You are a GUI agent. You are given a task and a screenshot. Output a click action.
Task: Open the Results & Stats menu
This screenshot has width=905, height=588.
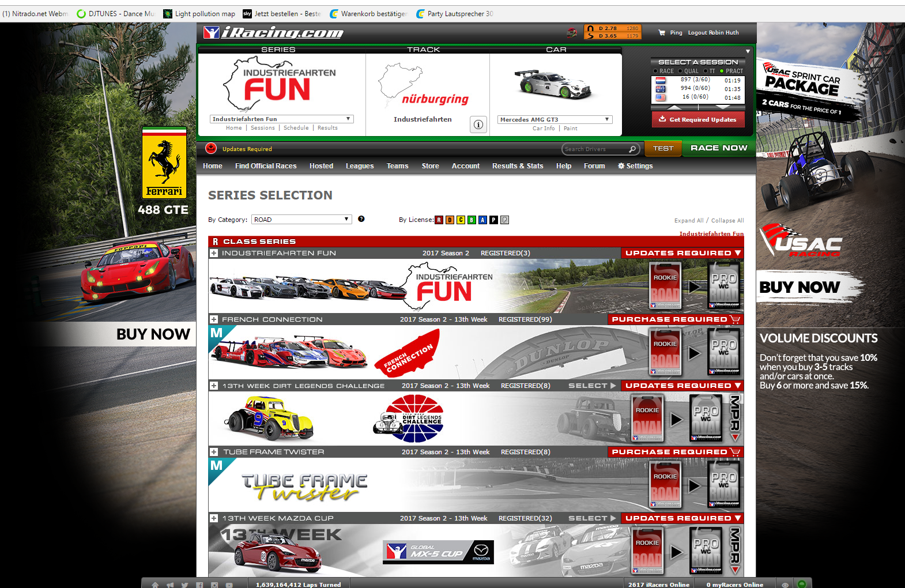(518, 166)
